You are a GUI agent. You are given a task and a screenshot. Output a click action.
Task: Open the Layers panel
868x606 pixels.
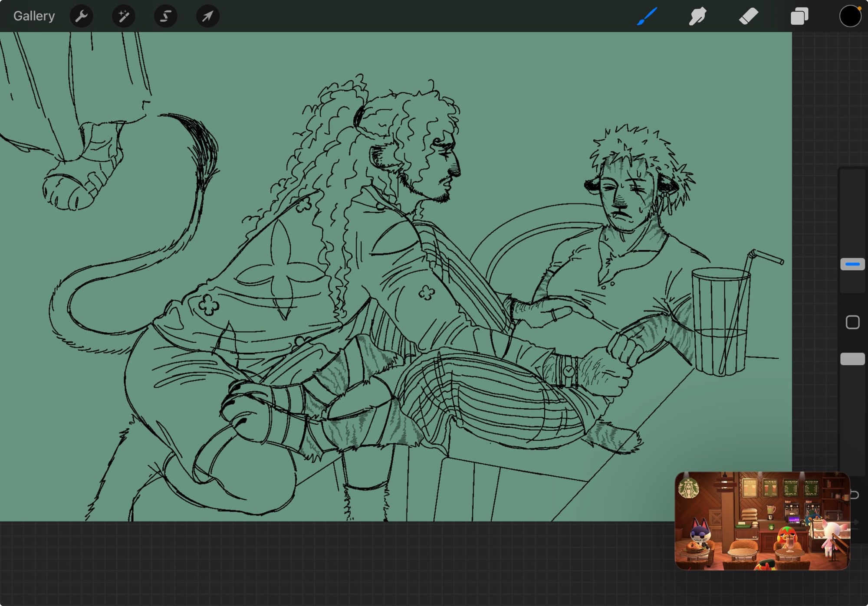[799, 16]
